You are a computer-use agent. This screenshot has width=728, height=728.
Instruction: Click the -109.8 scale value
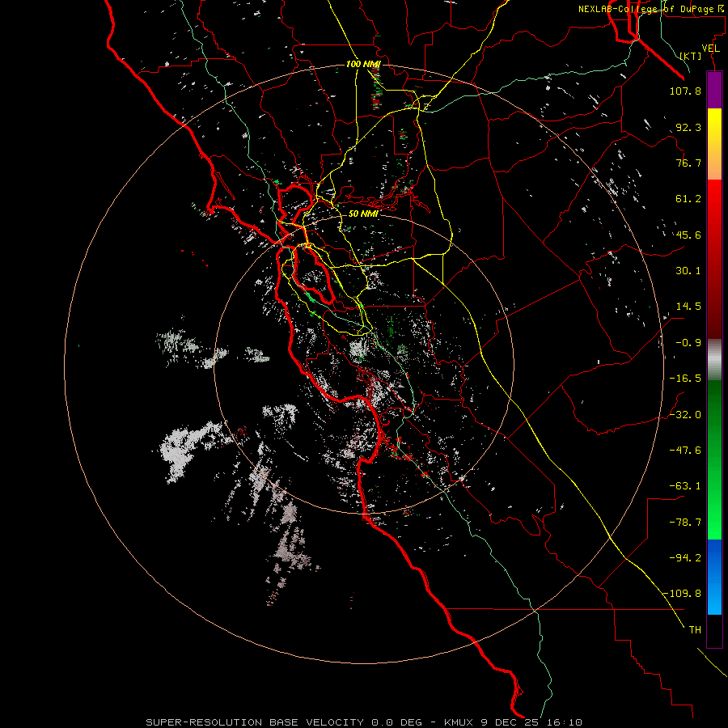tap(683, 594)
